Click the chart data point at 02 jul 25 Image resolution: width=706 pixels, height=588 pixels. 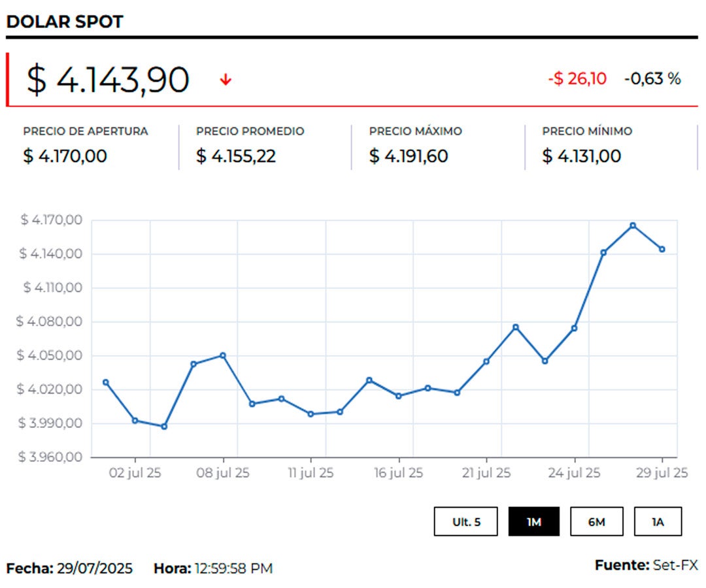(135, 420)
